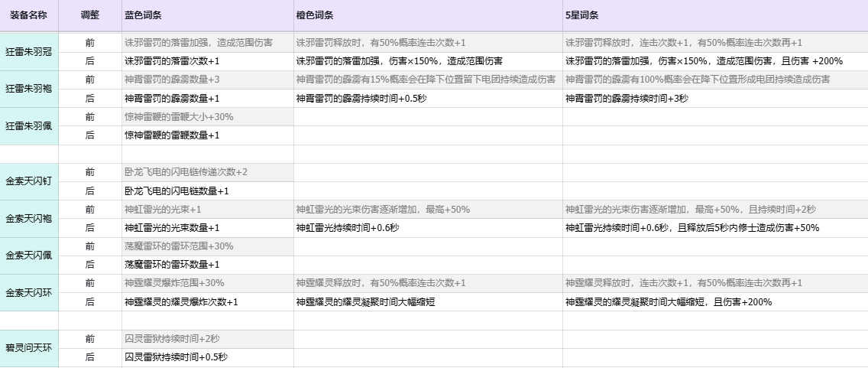Select the 狂雷朱羽佩 equipment name cell
Image resolution: width=868 pixels, height=368 pixels.
[x=28, y=125]
